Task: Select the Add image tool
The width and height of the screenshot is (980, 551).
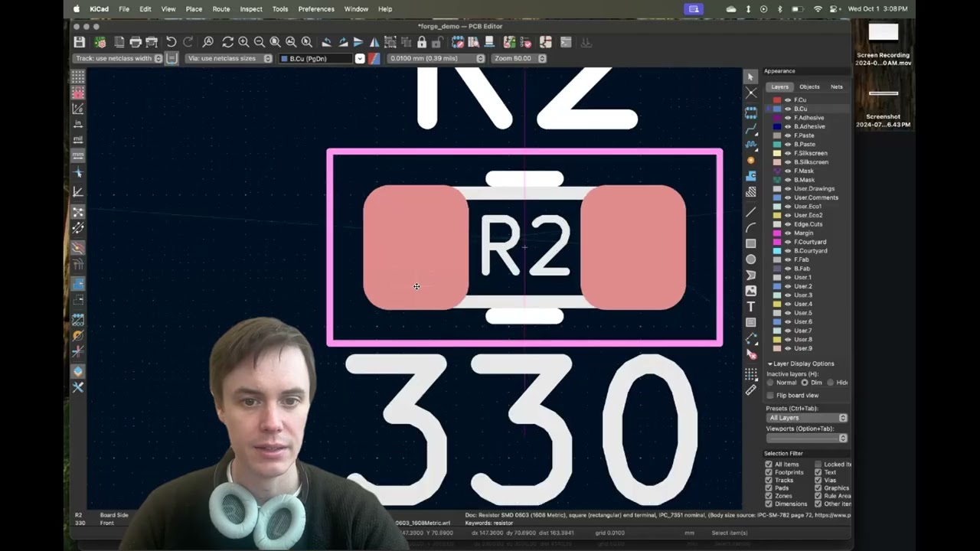Action: coord(751,291)
